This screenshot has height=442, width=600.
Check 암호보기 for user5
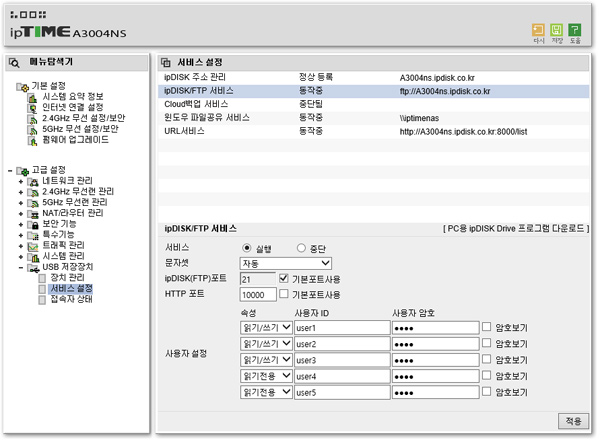click(x=486, y=391)
